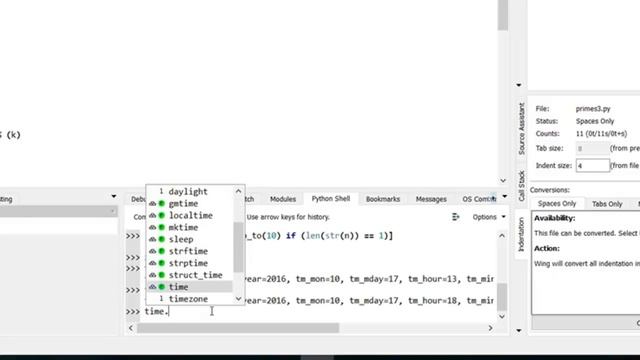Open the Call Stack vertical tab

coord(521,186)
